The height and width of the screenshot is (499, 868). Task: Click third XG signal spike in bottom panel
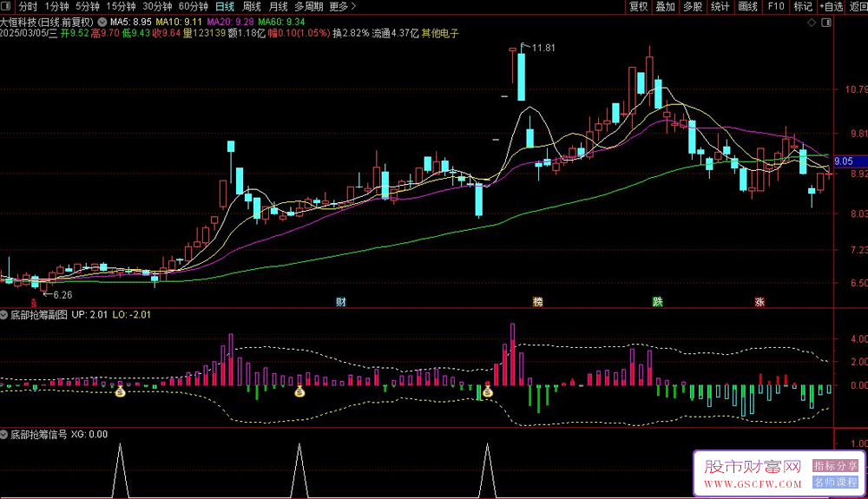[487, 470]
